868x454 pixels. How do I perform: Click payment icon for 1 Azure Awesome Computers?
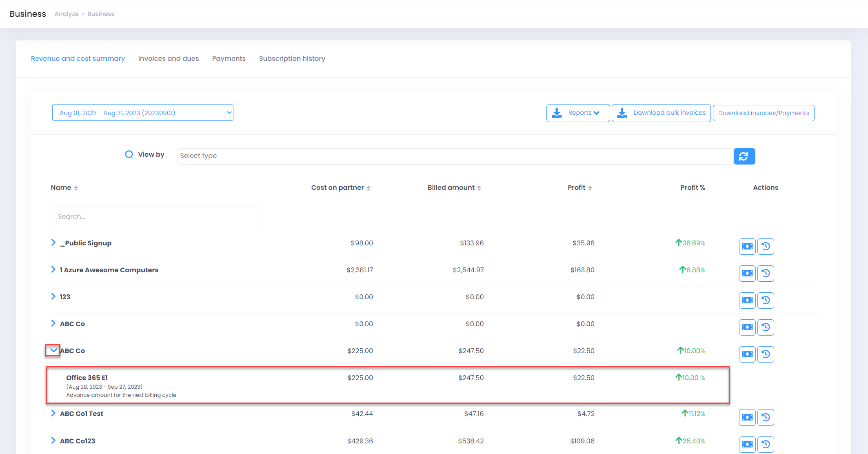point(747,273)
